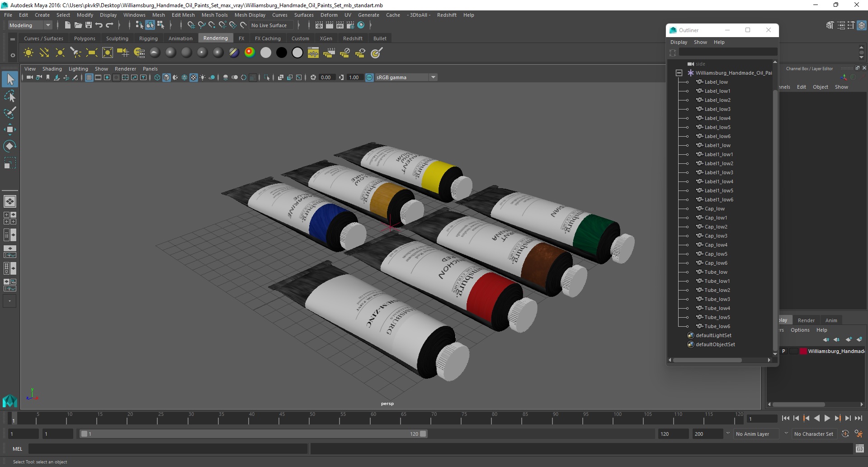Go to start of playback range
Viewport: 868px width, 467px height.
786,419
